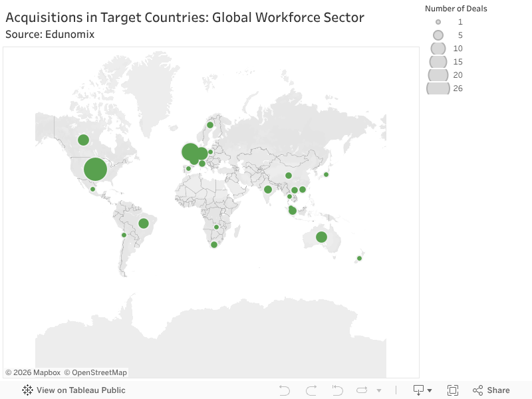532x399 pixels.
Task: Highlight the 26 deals legend circle
Action: tap(438, 88)
